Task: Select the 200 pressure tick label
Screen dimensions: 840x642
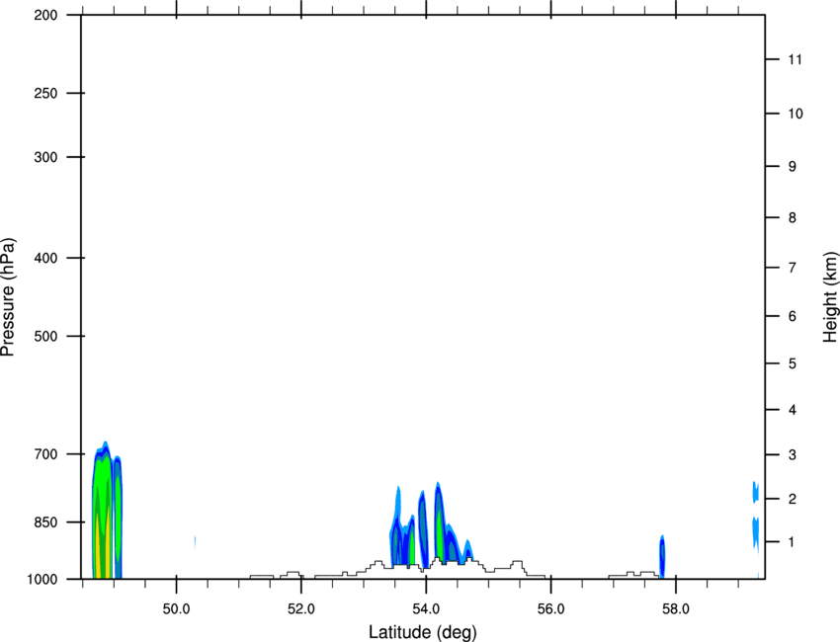Action: [x=45, y=15]
